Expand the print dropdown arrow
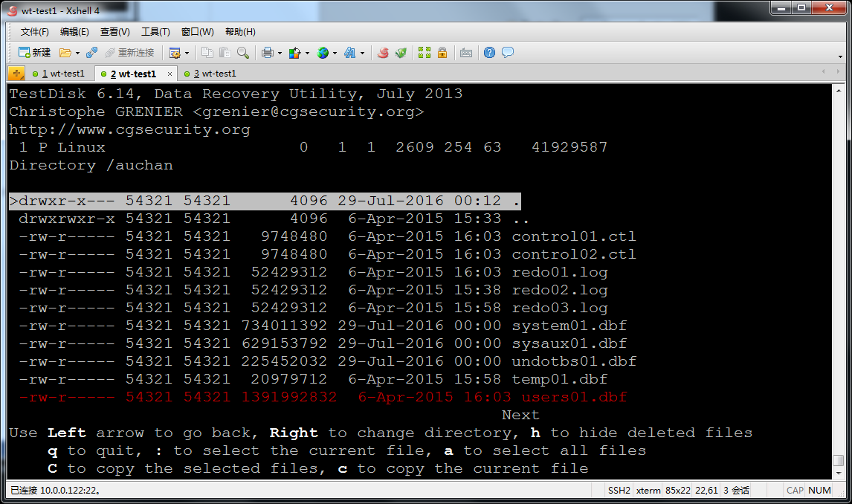Image resolution: width=852 pixels, height=504 pixels. tap(280, 54)
